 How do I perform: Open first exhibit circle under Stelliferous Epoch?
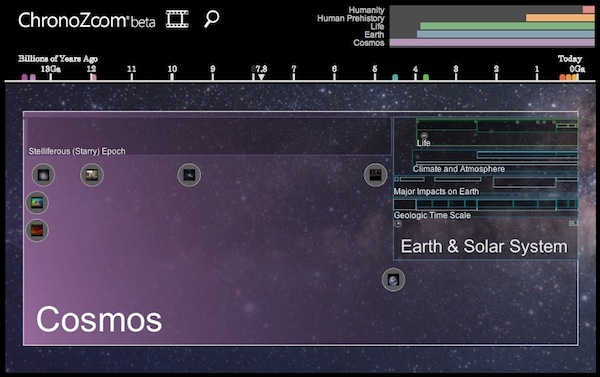[x=43, y=175]
